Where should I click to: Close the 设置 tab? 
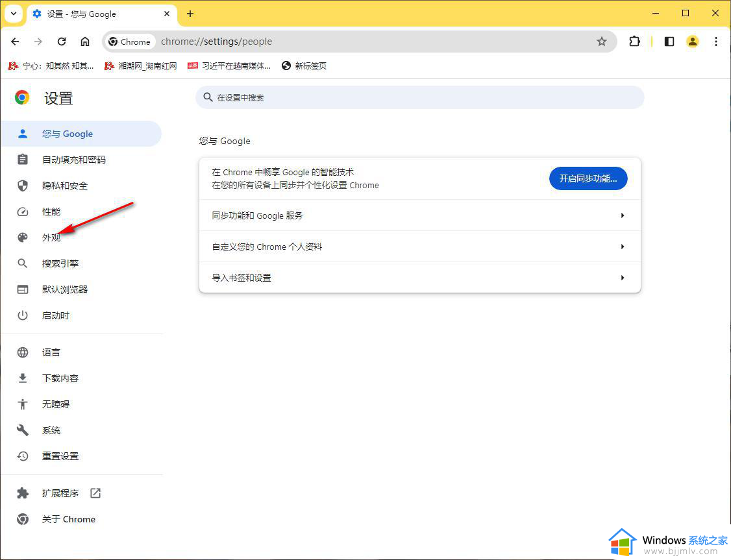[167, 14]
